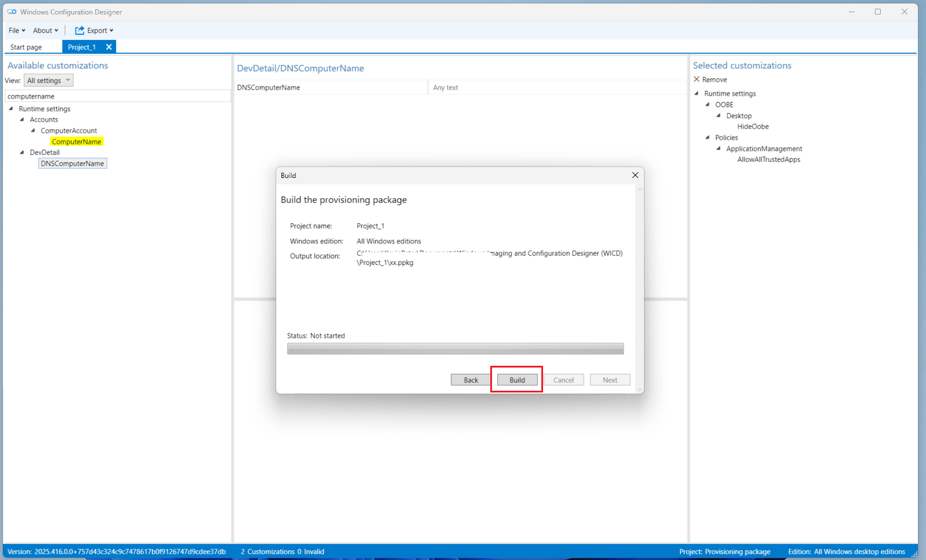Click the DevDetail tree label

point(45,152)
